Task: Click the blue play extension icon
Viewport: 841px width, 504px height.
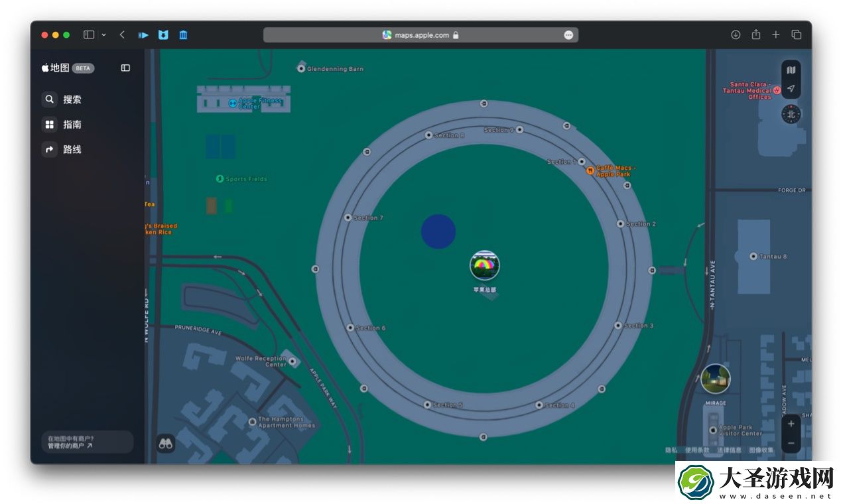Action: click(x=143, y=35)
